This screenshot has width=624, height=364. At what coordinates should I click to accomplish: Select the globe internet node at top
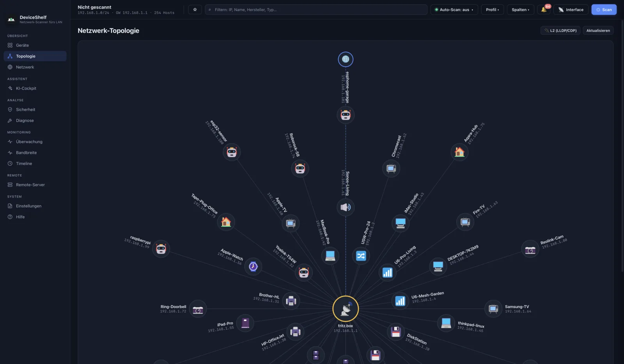tap(346, 59)
